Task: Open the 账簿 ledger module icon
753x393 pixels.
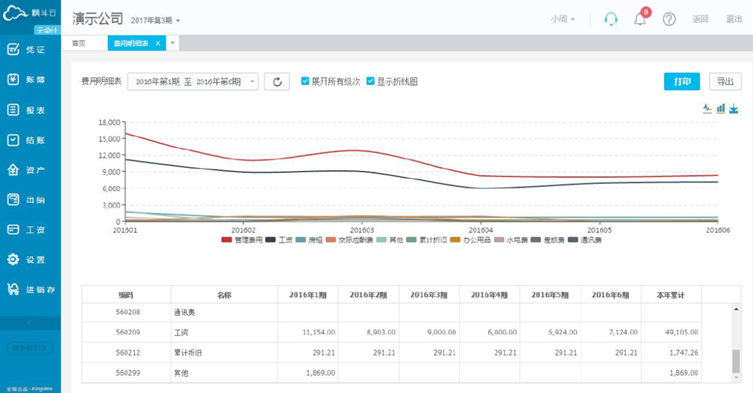Action: 13,79
